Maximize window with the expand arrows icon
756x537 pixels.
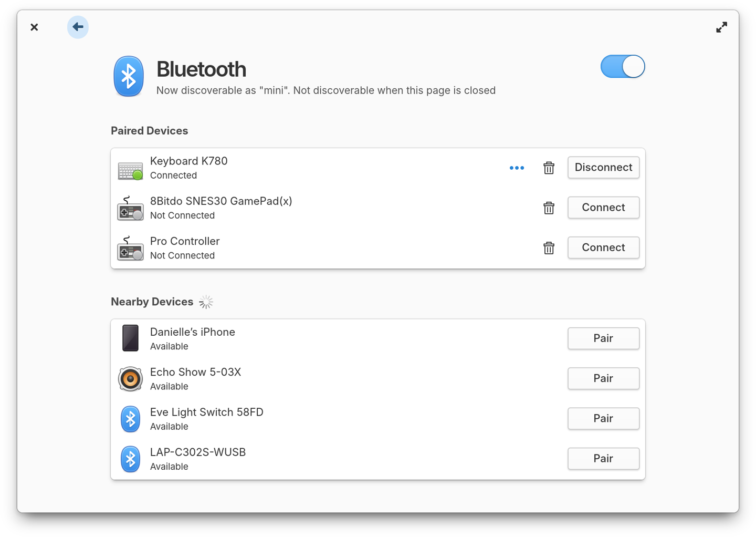(722, 27)
